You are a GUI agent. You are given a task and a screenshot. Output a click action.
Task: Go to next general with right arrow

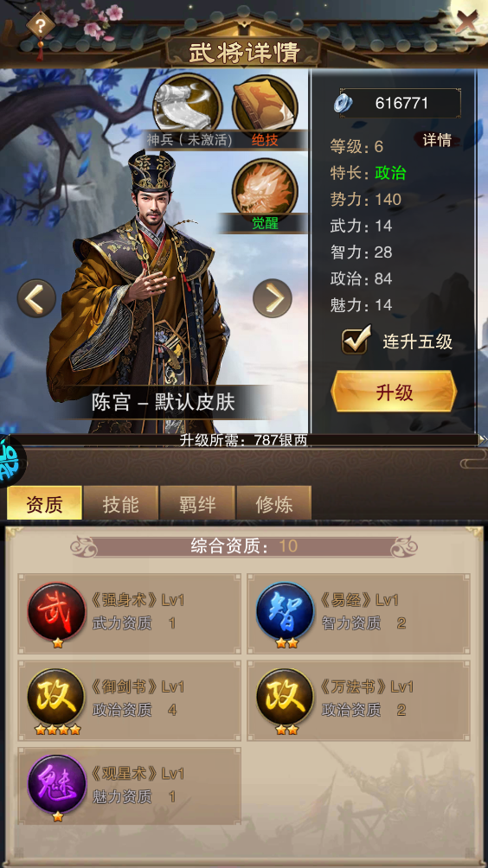tap(272, 298)
